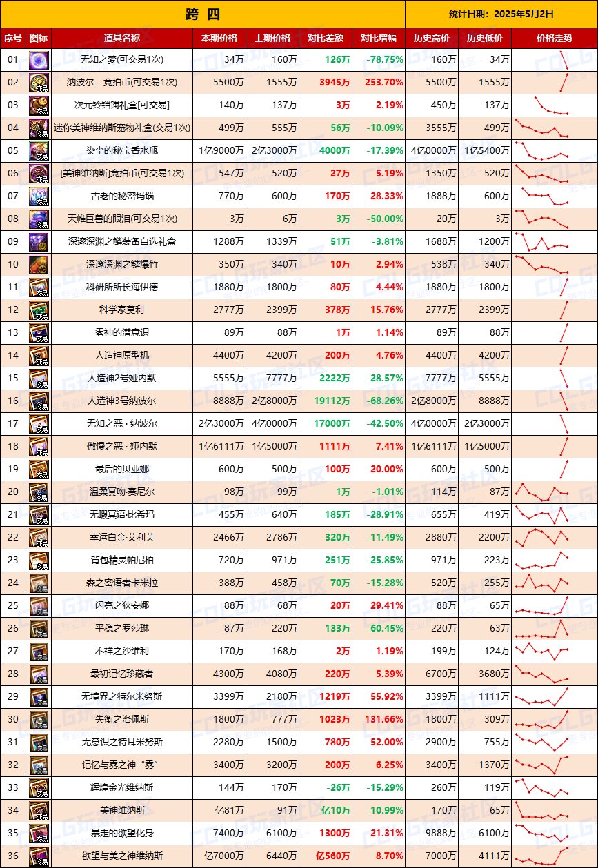598x868 pixels.
Task: Click the 雾神的潜意识 card icon
Action: (x=39, y=332)
